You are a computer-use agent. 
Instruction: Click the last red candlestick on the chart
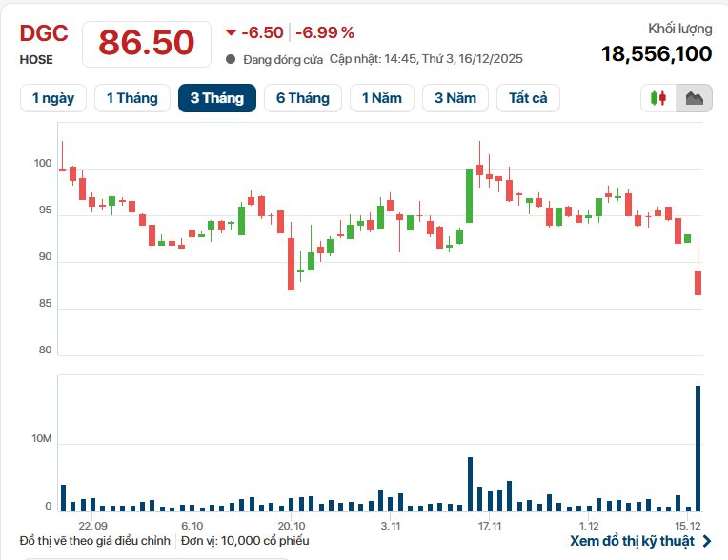[698, 283]
